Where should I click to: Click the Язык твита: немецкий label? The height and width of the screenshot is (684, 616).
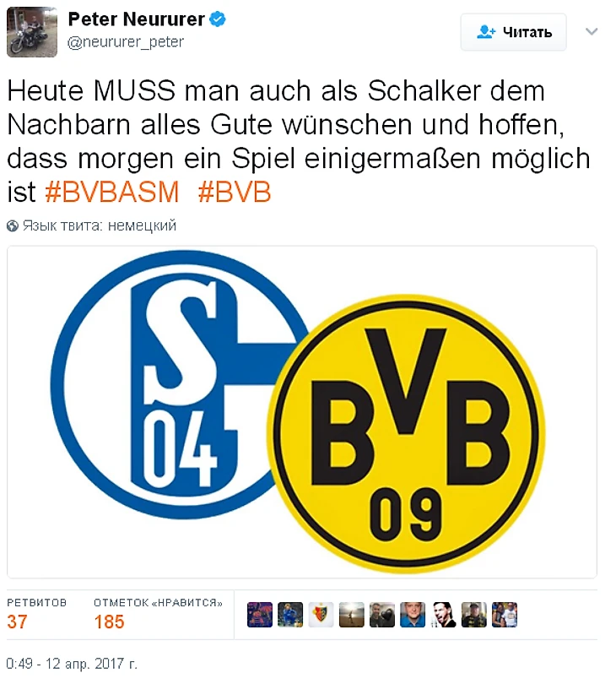pyautogui.click(x=100, y=225)
